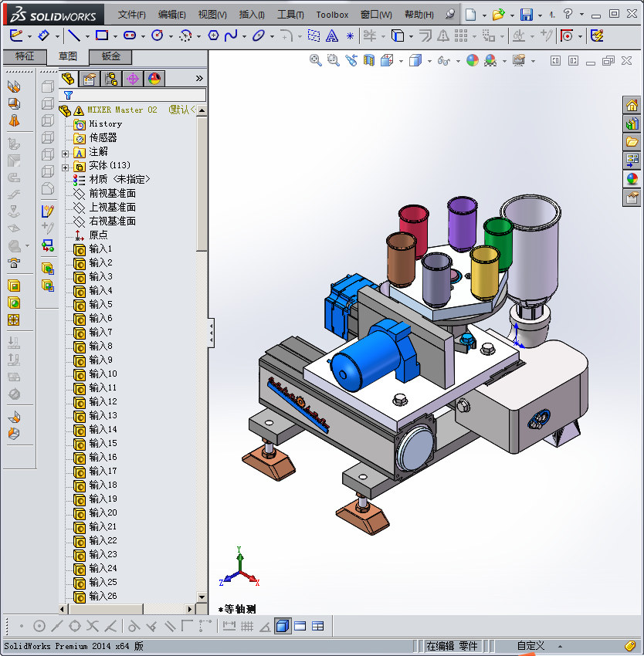Viewport: 644px width, 656px height.
Task: Open the Line tool dropdown arrow
Action: [87, 37]
